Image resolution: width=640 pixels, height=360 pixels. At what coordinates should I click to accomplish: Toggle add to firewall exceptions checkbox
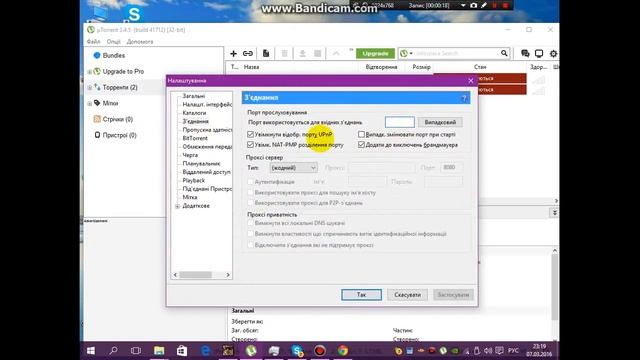pyautogui.click(x=361, y=144)
